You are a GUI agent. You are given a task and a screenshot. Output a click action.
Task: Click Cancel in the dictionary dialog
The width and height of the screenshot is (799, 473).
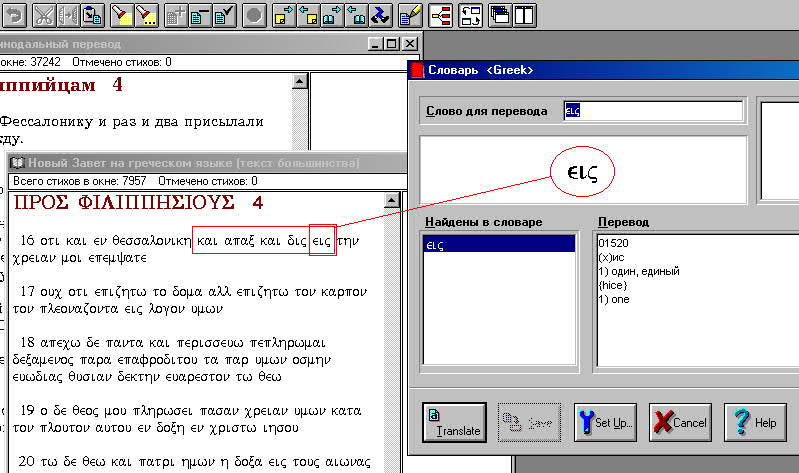680,423
